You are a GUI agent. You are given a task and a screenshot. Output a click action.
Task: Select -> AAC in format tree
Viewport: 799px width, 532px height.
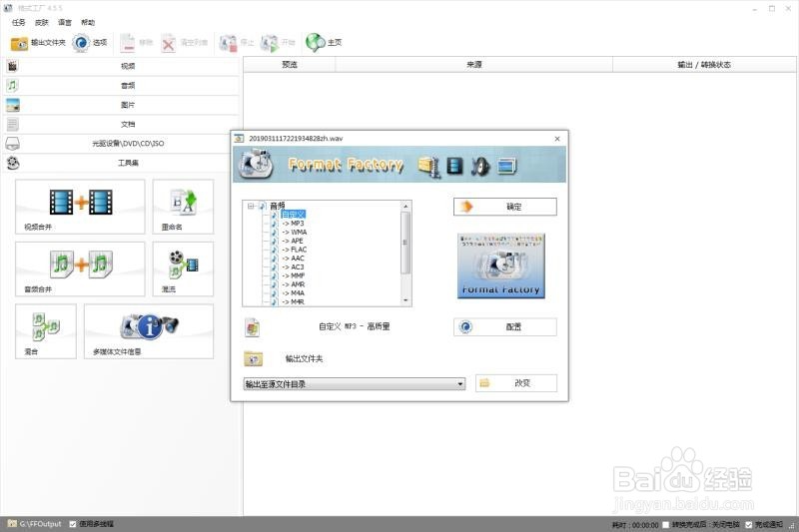click(294, 259)
